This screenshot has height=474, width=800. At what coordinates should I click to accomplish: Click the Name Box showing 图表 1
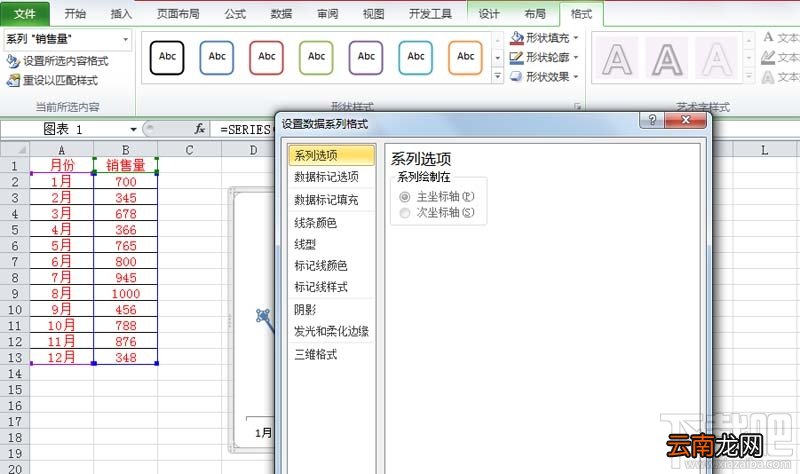tap(63, 130)
